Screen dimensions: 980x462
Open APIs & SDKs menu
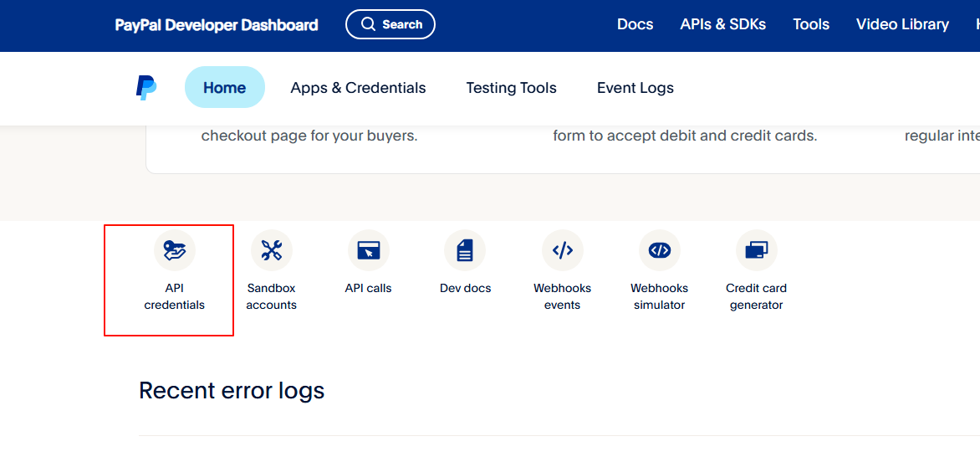(723, 24)
